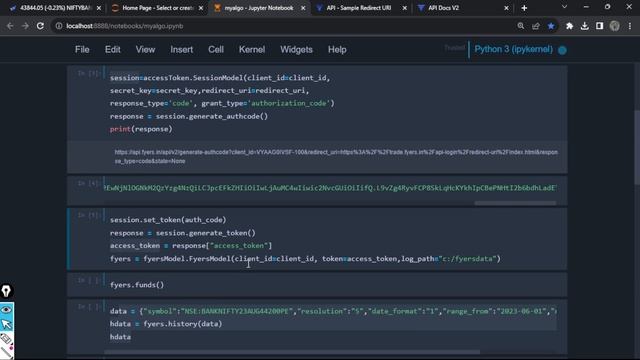Click the Python kernel status indicator circle
Screen dimensions: 640x360
click(x=562, y=50)
